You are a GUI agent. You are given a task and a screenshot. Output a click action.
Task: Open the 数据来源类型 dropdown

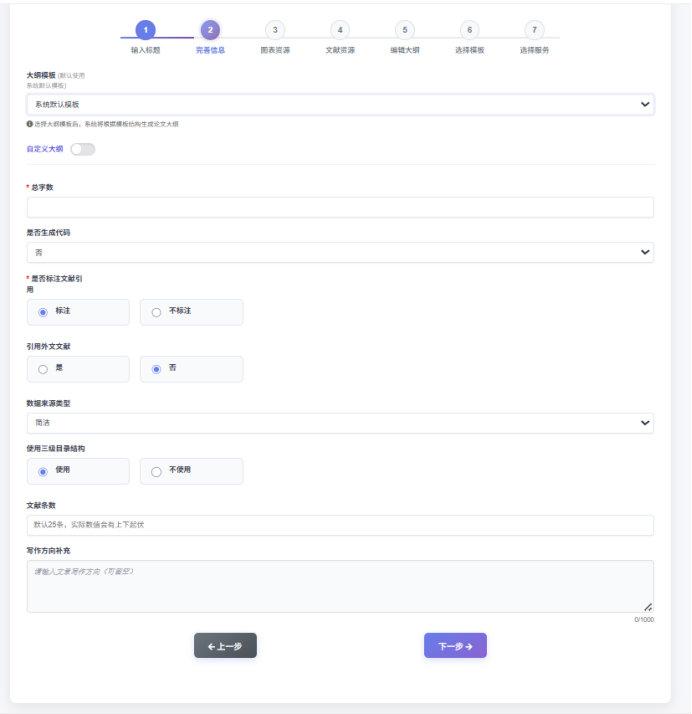tap(340, 423)
